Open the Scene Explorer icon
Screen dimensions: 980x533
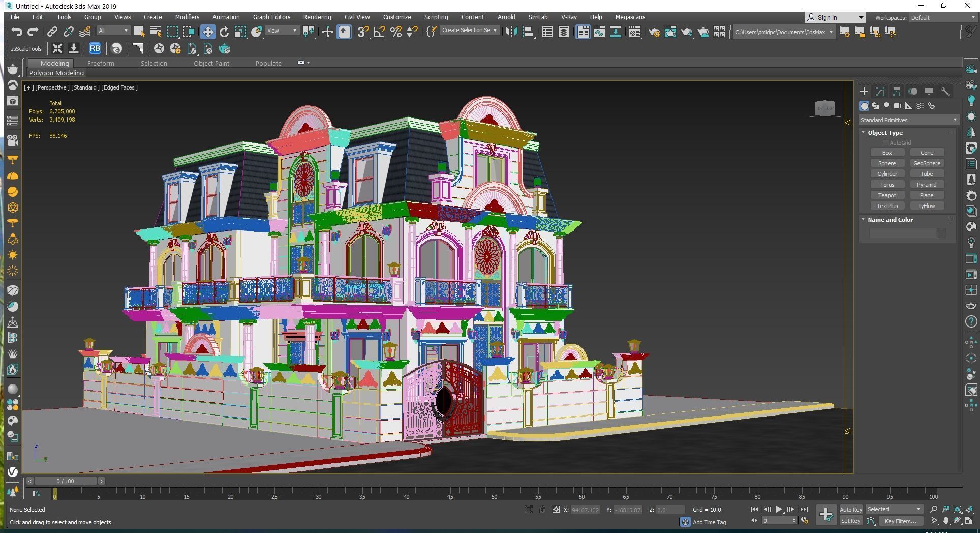click(547, 32)
